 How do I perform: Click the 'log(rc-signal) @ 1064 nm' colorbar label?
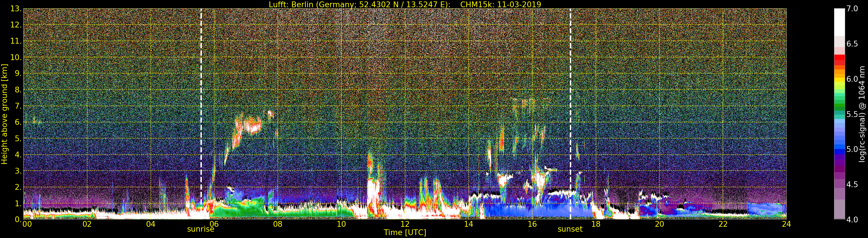pyautogui.click(x=861, y=114)
